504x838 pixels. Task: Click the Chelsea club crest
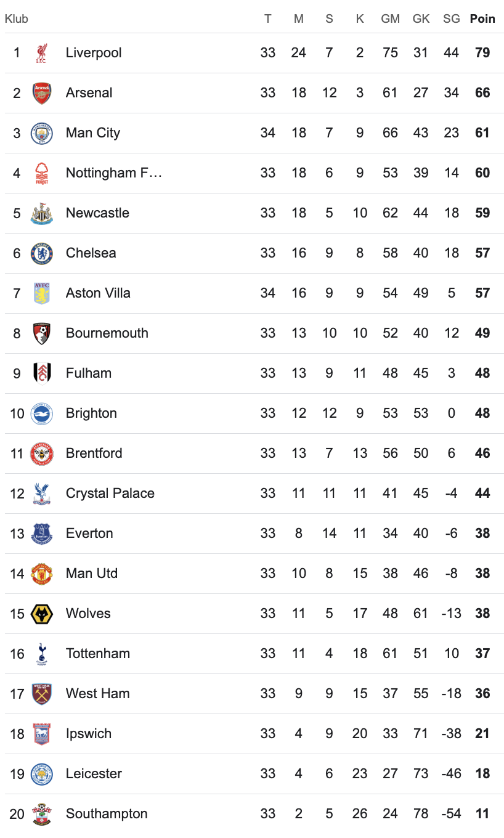point(42,253)
